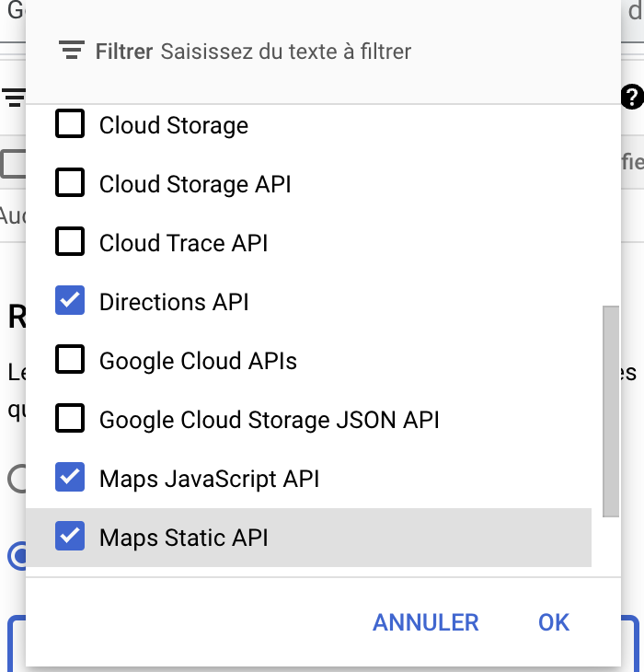This screenshot has height=672, width=644.
Task: Click the partially hidden checkbox behind the dialog
Action: (x=13, y=164)
